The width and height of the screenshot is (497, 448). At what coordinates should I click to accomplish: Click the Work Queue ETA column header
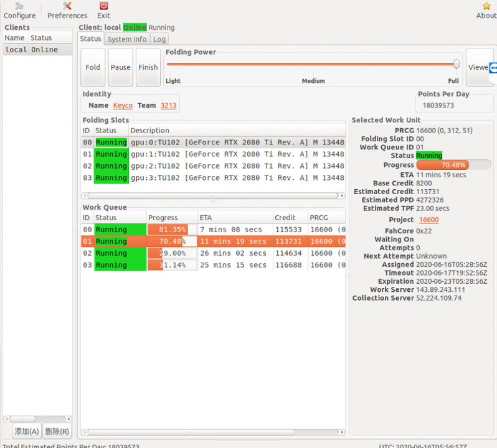[x=235, y=218]
